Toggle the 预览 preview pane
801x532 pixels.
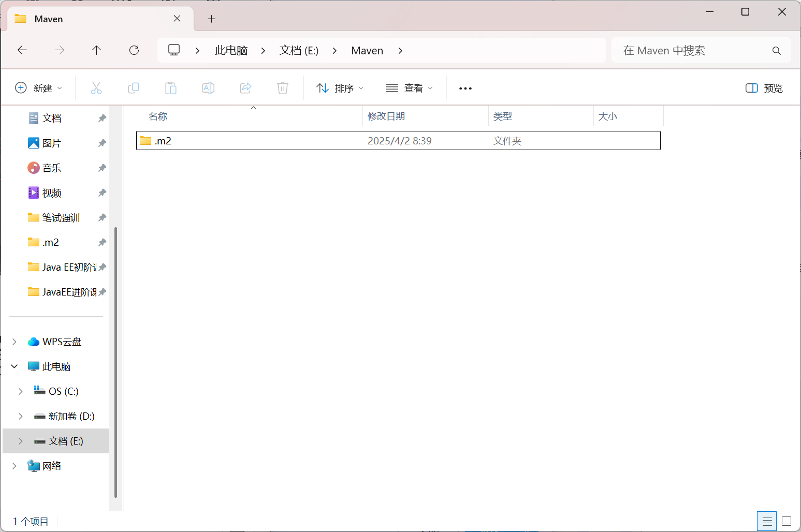pyautogui.click(x=764, y=88)
